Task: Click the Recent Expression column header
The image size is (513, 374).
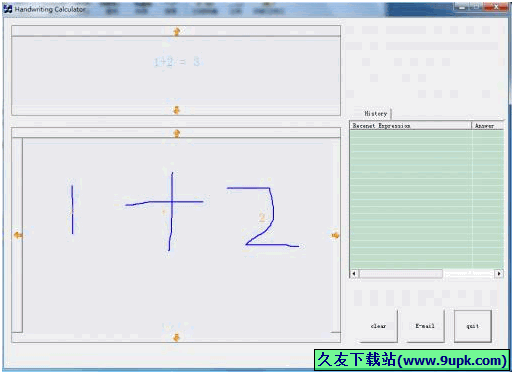Action: pos(410,126)
